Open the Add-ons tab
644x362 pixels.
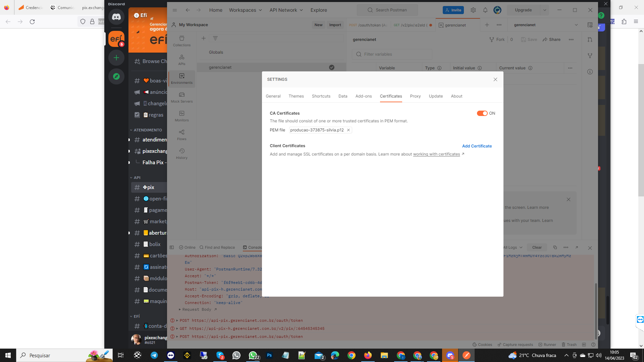[x=364, y=96]
